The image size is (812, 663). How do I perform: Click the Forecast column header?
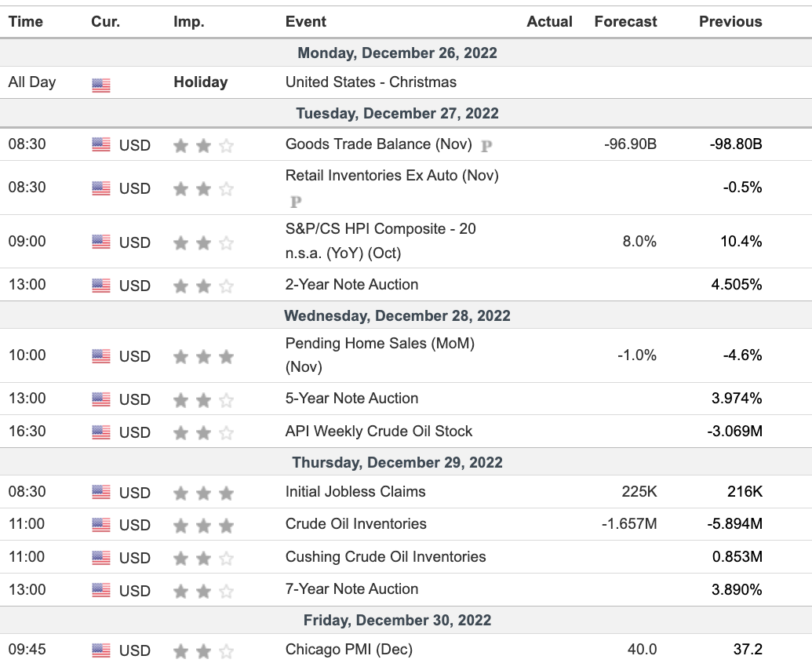tap(625, 22)
